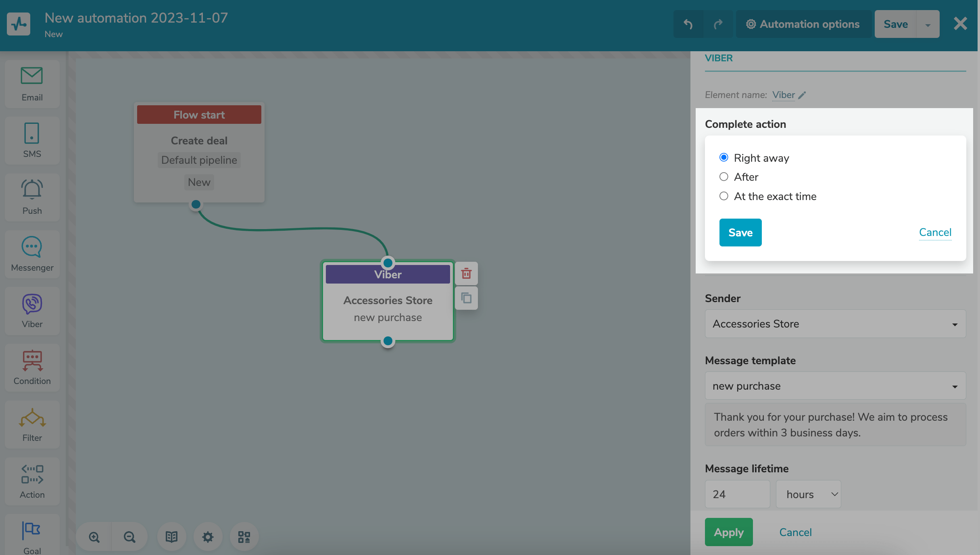Duplicate the Viber node with copy icon
Image resolution: width=980 pixels, height=555 pixels.
click(x=466, y=298)
